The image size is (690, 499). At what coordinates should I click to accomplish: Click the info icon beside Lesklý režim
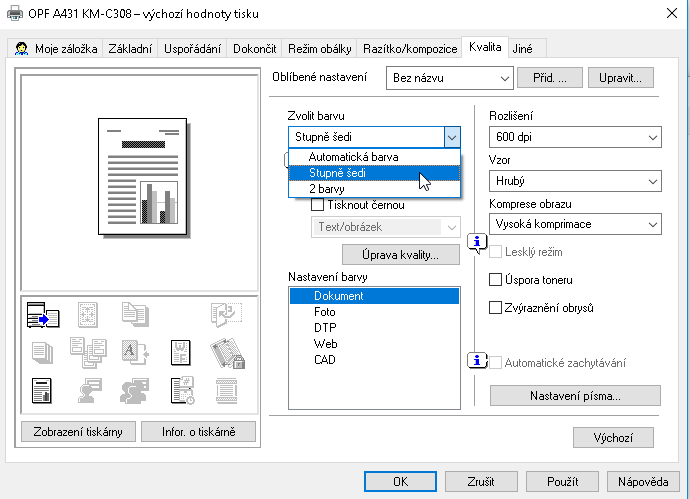(478, 242)
